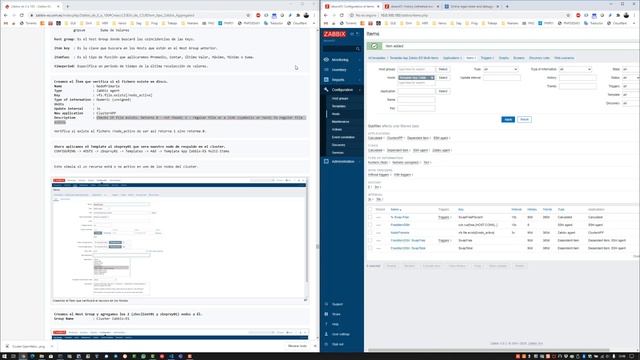Click the bookmark star in the right browser address bar
The width and height of the screenshot is (640, 360).
(x=568, y=15)
